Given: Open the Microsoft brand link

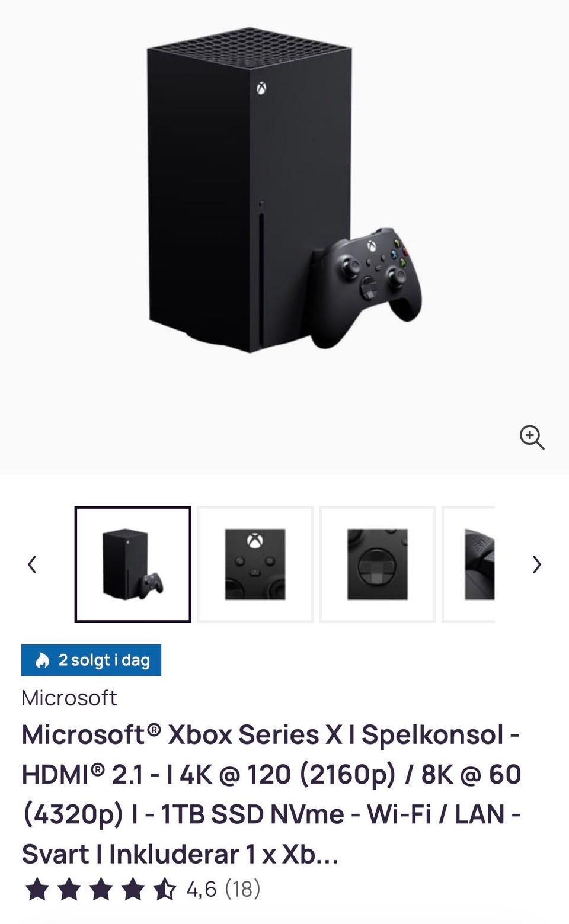Looking at the screenshot, I should point(69,698).
